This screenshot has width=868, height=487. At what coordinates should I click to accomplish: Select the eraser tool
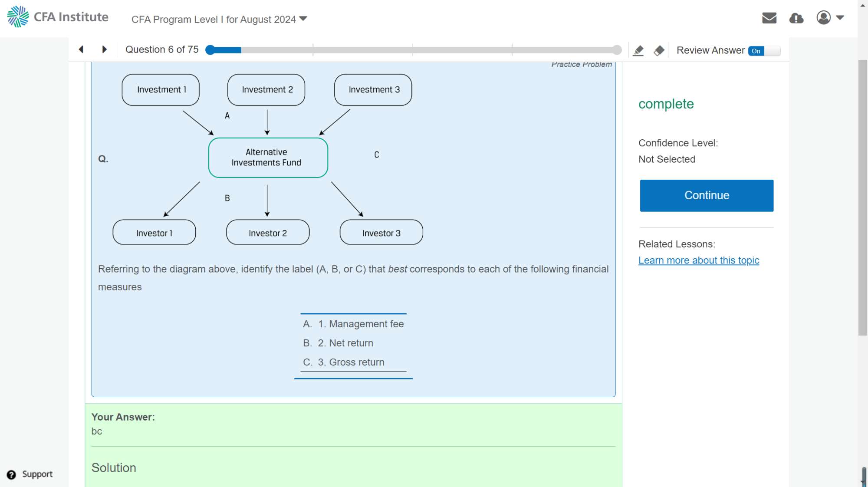[x=659, y=51]
